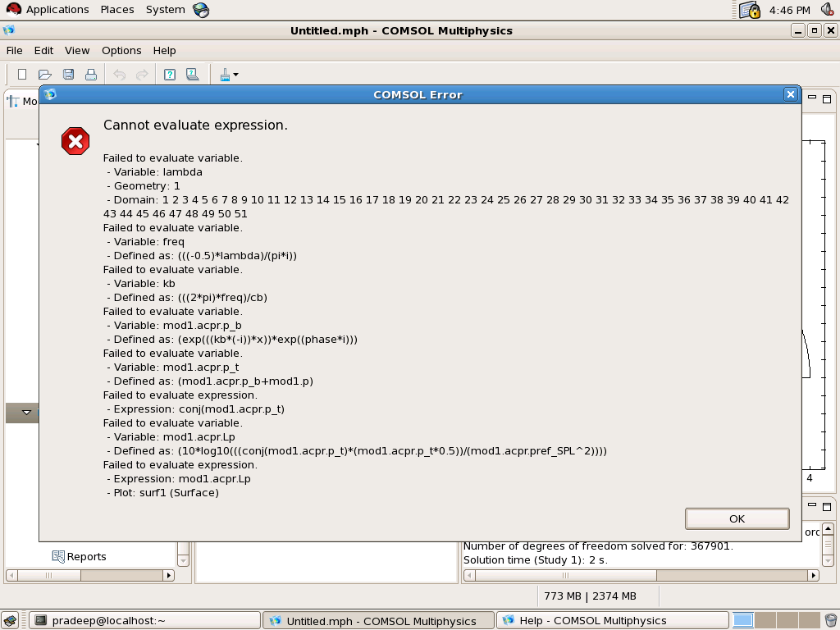Click the degrees of freedom solved message

tap(598, 546)
